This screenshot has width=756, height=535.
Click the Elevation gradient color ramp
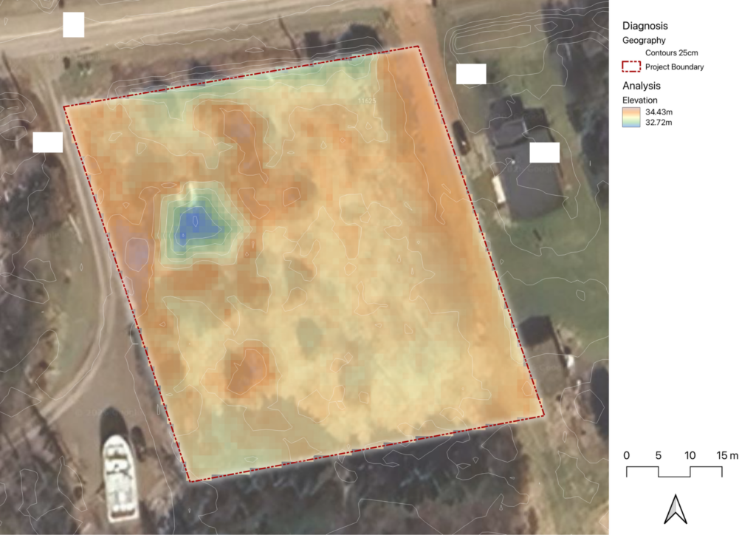(631, 117)
